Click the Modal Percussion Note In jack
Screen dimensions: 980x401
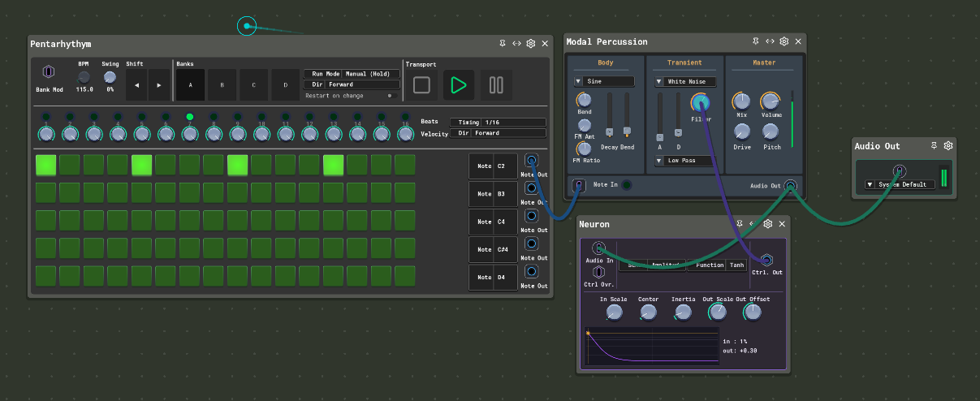[x=578, y=185]
